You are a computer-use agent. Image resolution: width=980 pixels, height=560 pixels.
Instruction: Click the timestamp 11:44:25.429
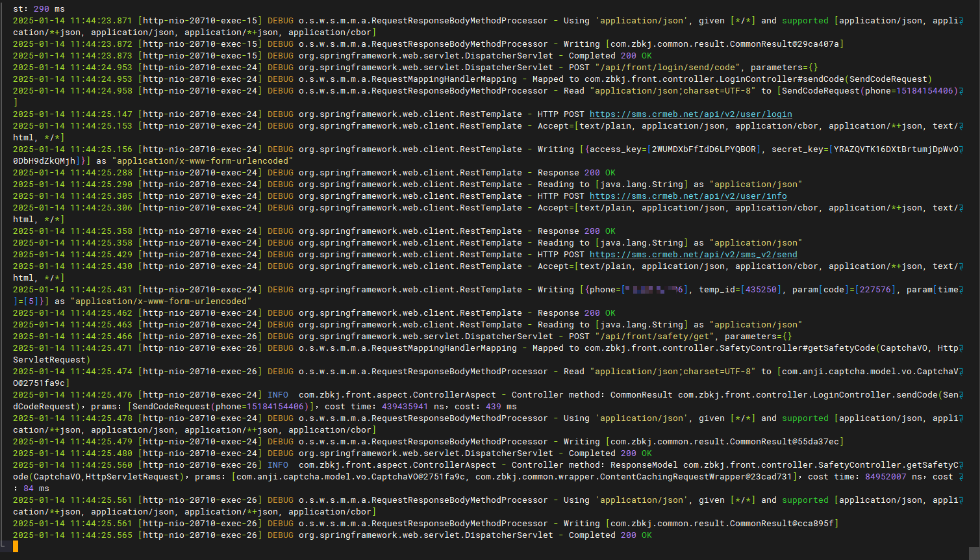(101, 255)
